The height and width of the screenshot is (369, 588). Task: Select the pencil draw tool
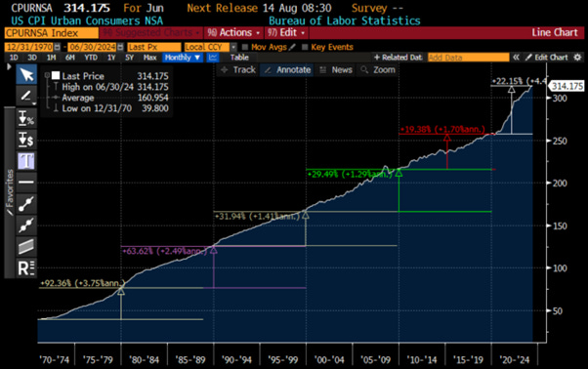click(26, 96)
